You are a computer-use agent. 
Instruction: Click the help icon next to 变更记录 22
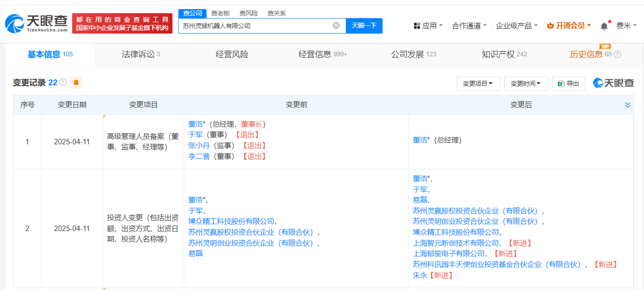63,83
